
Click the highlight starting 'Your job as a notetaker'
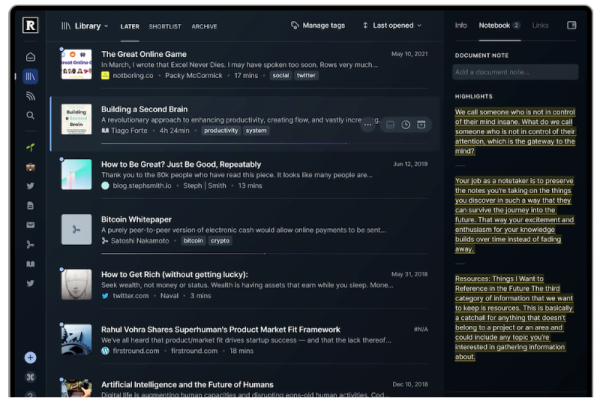point(514,215)
